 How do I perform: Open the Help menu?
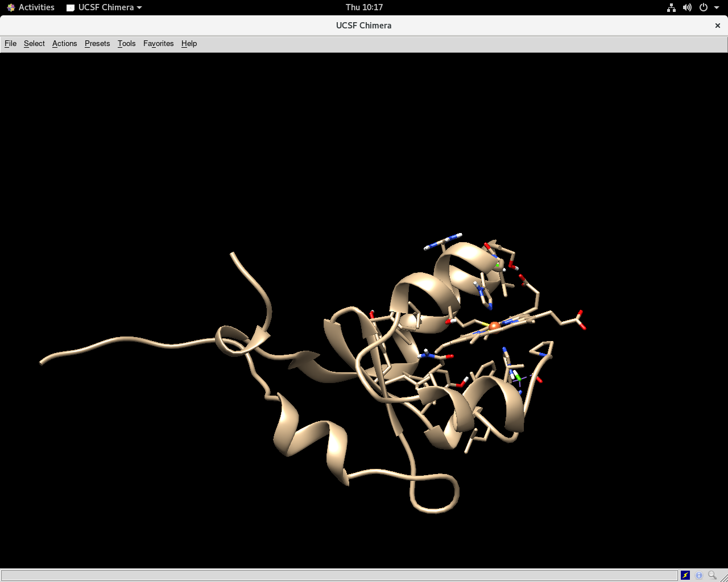click(x=189, y=44)
